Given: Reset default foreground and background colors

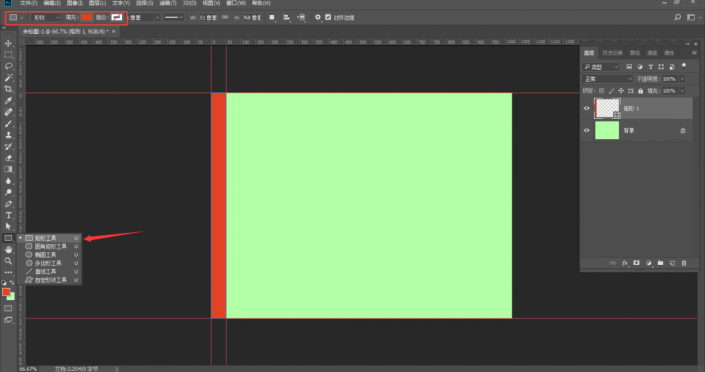Looking at the screenshot, I should (x=4, y=282).
